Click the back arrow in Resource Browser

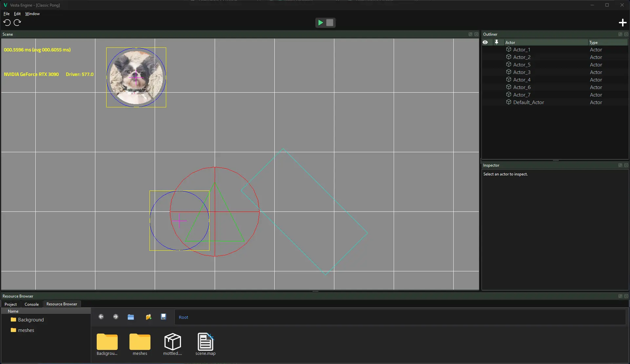pos(101,317)
